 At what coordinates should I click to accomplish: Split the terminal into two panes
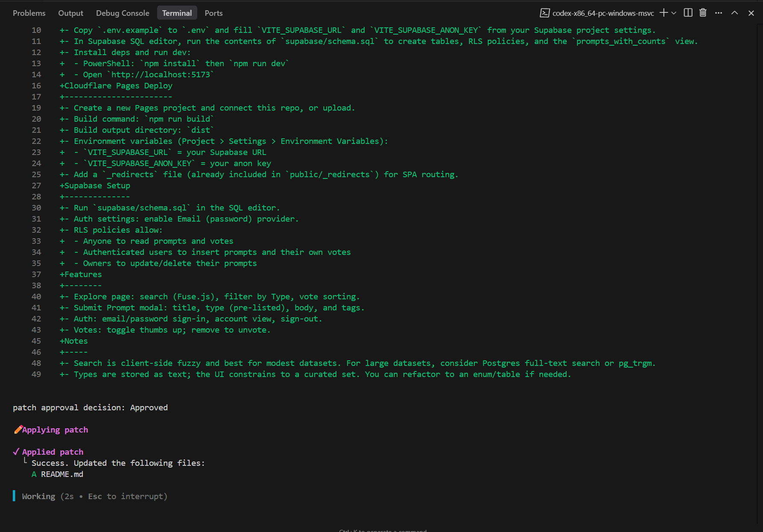click(x=688, y=13)
